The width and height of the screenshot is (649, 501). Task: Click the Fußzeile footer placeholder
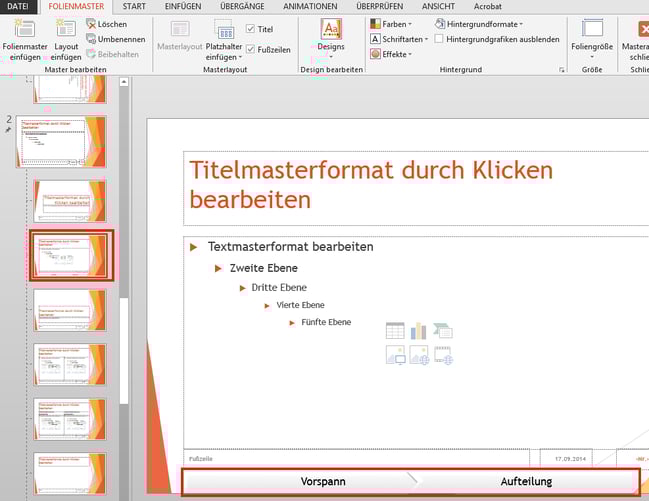pos(356,459)
